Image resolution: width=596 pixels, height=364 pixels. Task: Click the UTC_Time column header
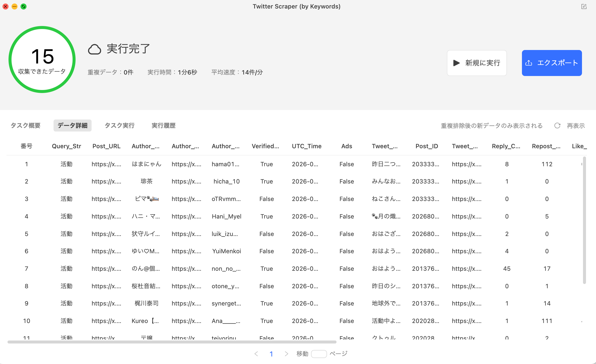307,146
